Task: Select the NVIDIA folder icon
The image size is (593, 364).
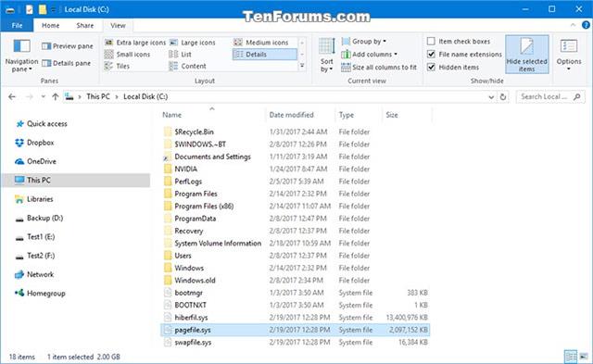Action: [x=168, y=169]
